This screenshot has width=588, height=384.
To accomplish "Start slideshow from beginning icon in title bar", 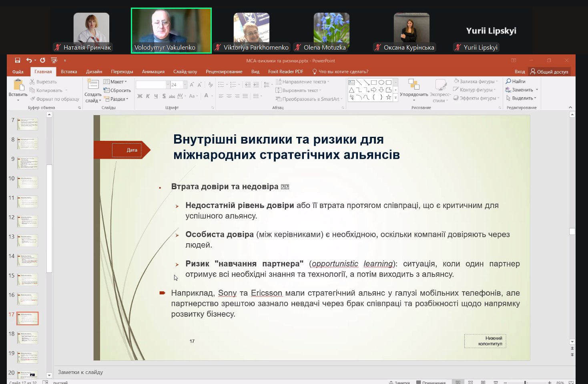I will [54, 60].
